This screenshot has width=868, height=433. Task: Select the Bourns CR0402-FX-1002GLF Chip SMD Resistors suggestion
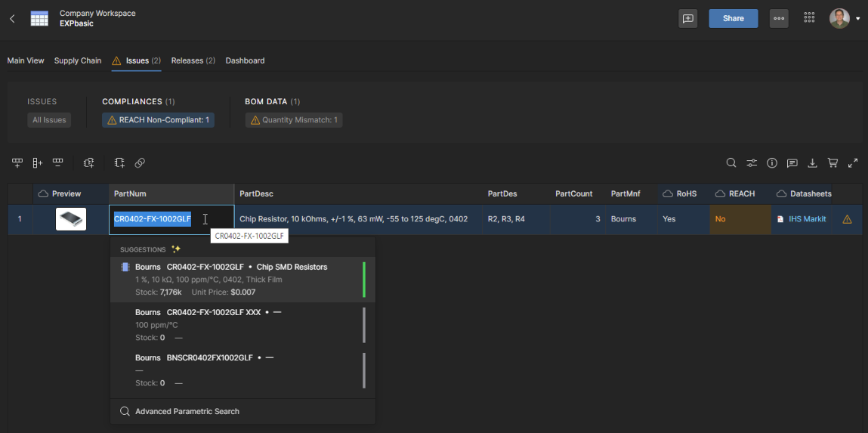click(242, 279)
